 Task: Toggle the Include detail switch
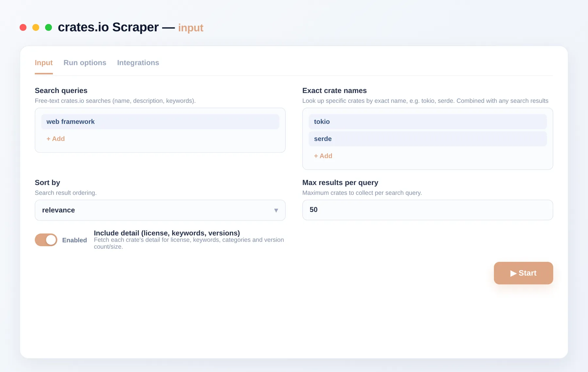(x=46, y=240)
